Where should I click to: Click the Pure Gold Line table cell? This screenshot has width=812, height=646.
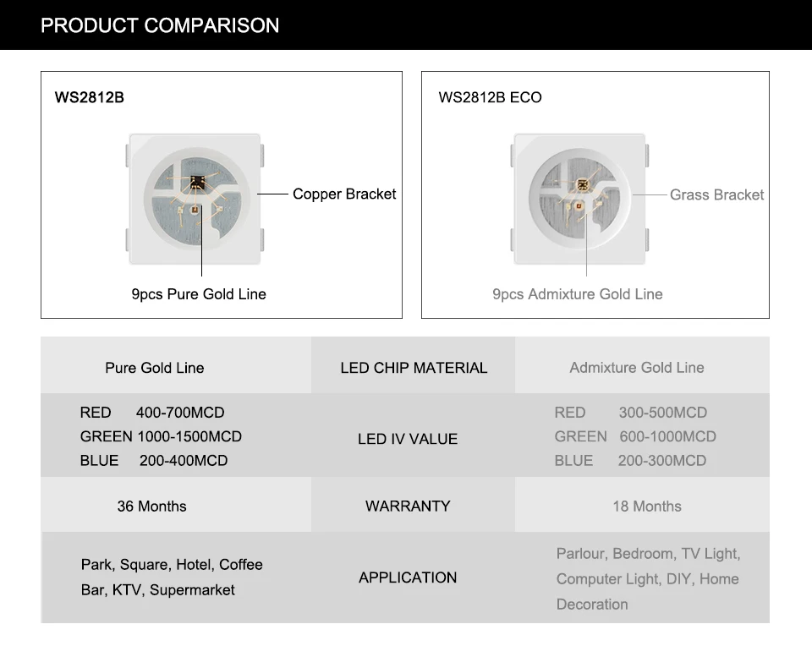coord(155,368)
